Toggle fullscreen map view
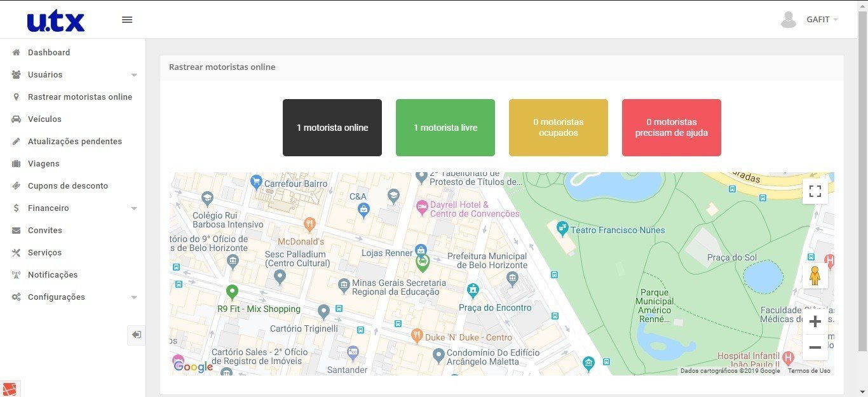Image resolution: width=868 pixels, height=397 pixels. [x=815, y=191]
